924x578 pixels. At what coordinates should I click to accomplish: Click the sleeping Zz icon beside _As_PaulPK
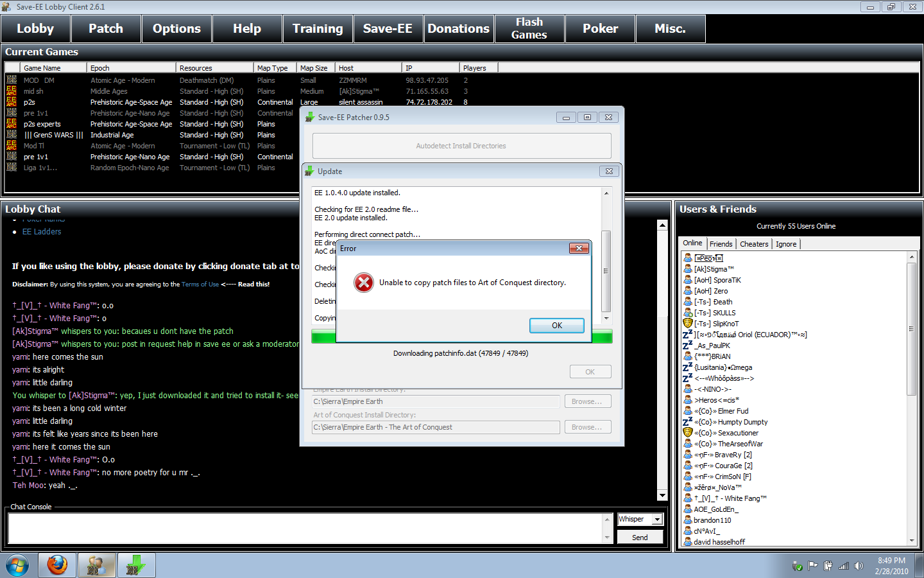coord(687,346)
